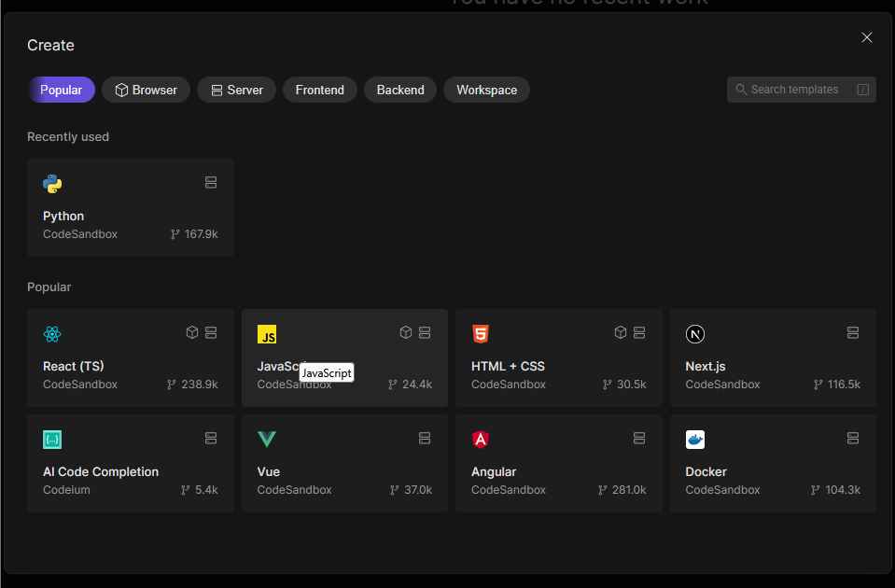The height and width of the screenshot is (588, 895).
Task: Click the HTML5 shield icon
Action: tap(481, 334)
